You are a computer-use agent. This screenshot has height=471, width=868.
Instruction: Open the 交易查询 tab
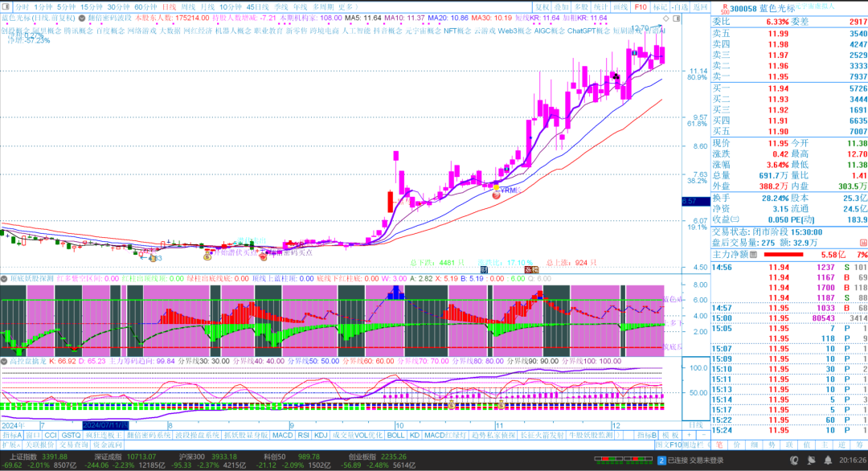pos(74,445)
